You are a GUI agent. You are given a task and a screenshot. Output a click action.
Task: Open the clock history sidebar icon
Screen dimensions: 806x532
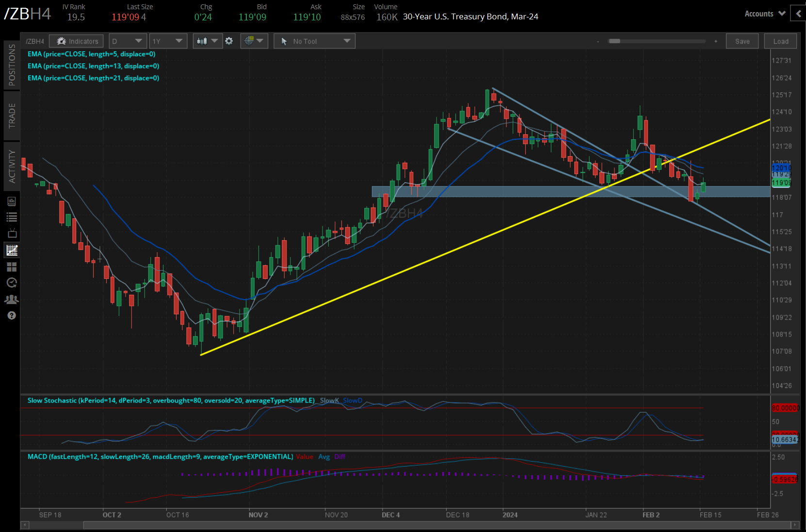click(12, 283)
